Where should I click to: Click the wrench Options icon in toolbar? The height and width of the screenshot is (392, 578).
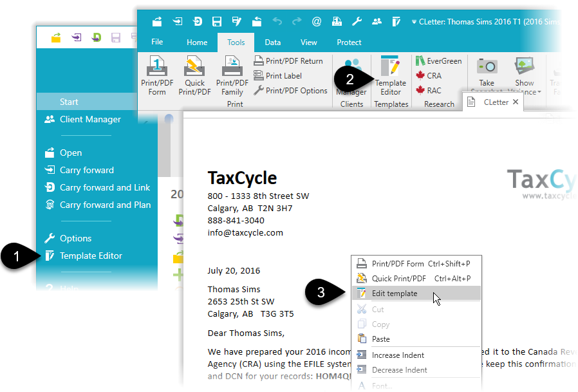(x=357, y=22)
